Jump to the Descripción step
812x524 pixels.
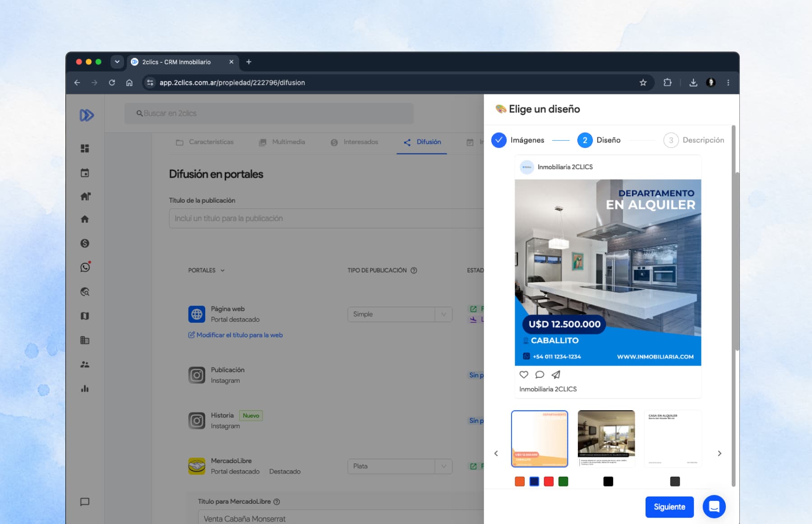click(694, 140)
